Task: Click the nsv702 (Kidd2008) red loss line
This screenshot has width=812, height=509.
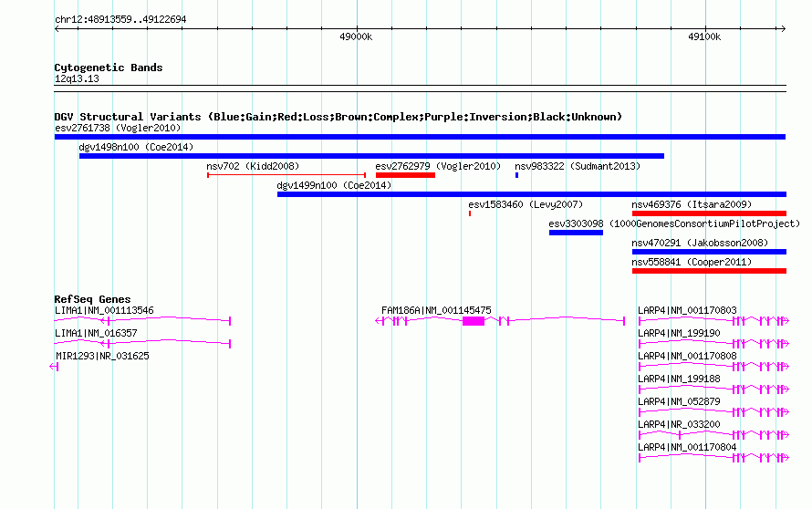Action: (286, 175)
